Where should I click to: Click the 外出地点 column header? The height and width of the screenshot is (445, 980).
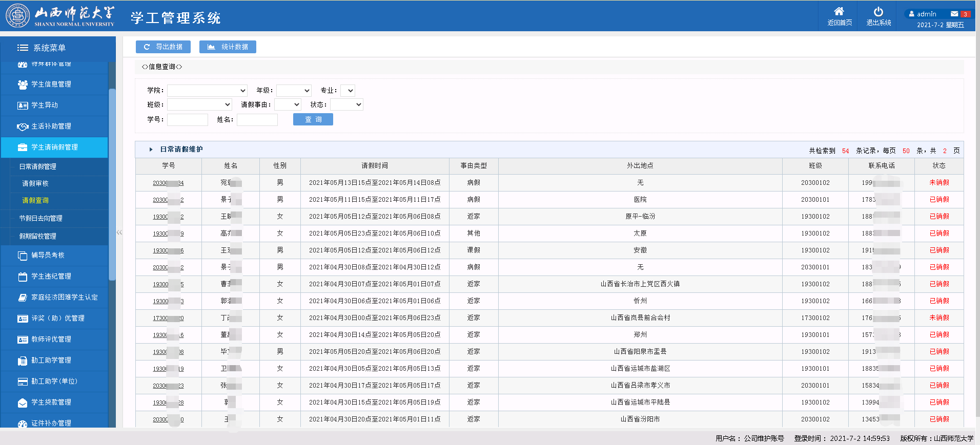tap(640, 166)
